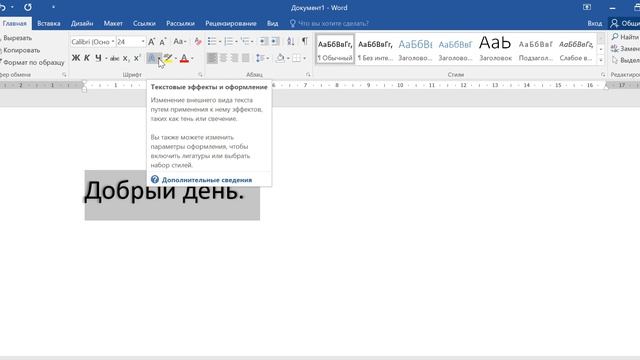
Task: Open the font name combo box
Action: 93,42
